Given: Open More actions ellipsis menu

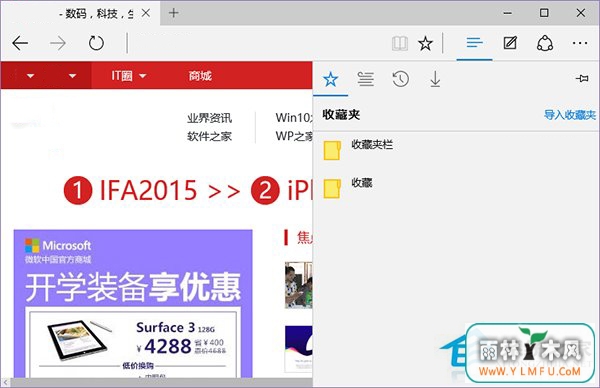Looking at the screenshot, I should [x=580, y=43].
